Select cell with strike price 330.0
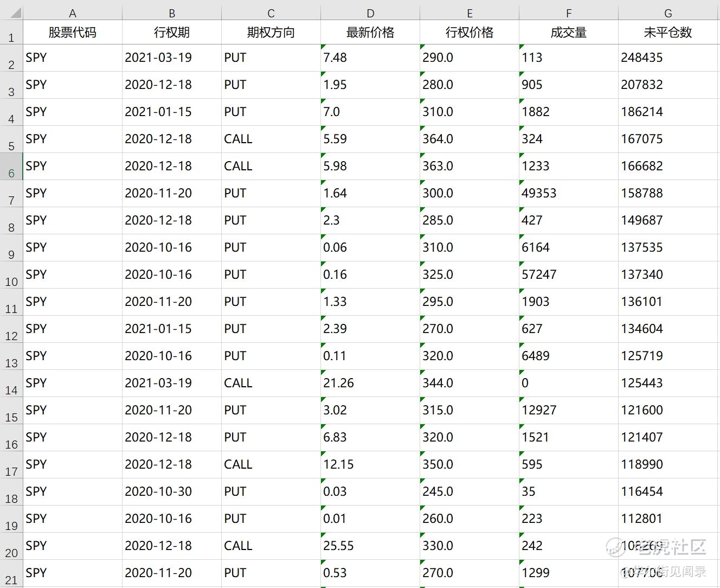720x588 pixels. [x=470, y=546]
